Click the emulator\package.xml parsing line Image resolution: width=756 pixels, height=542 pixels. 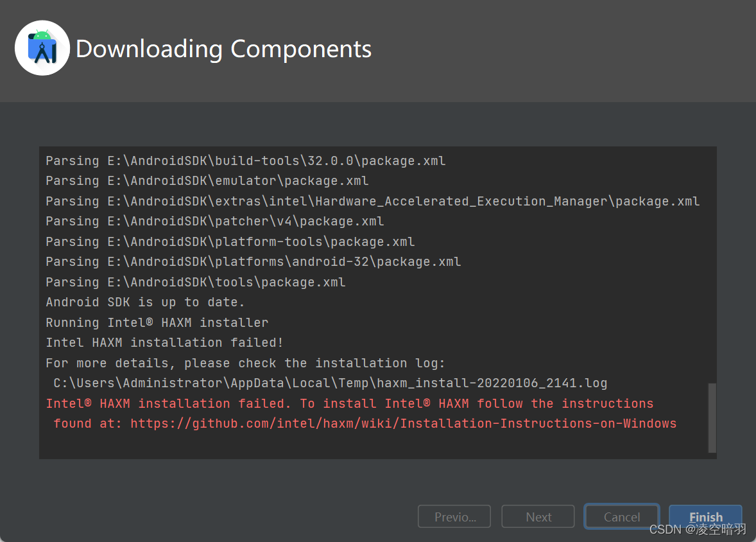(207, 181)
